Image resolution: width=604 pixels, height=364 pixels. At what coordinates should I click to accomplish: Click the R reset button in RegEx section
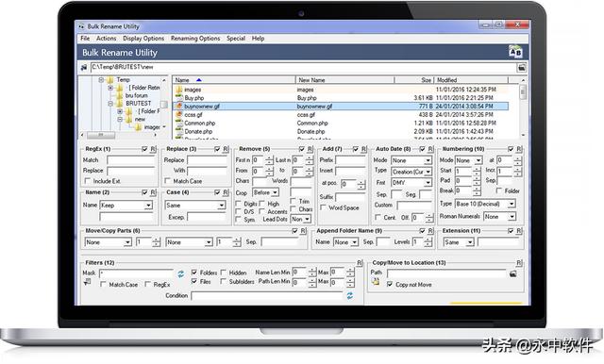point(153,149)
